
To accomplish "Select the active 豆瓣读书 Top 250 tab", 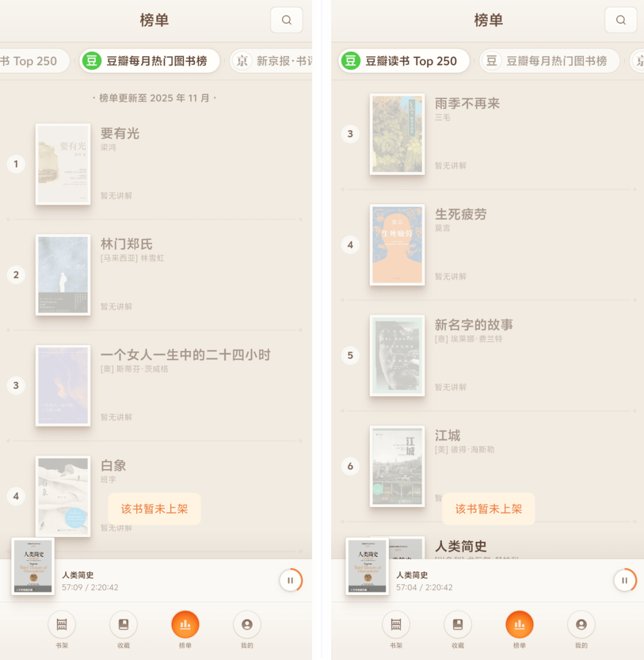I will [404, 61].
